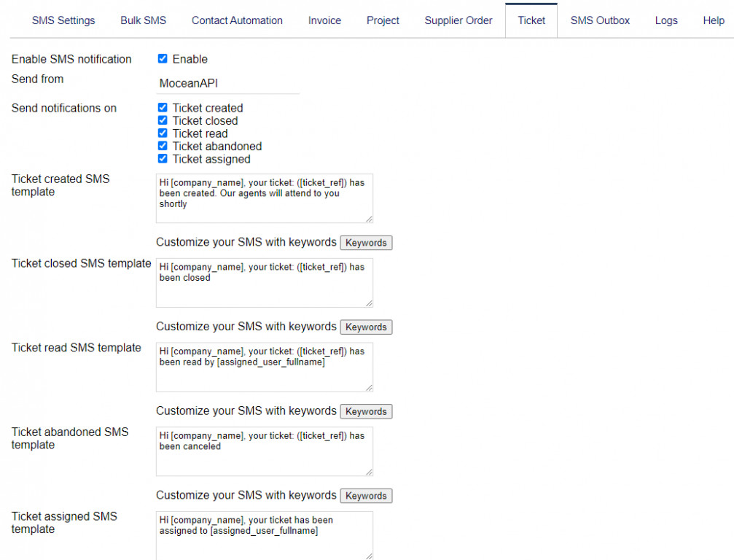
Task: Click the Send from MoceanAPI field
Action: pyautogui.click(x=227, y=84)
